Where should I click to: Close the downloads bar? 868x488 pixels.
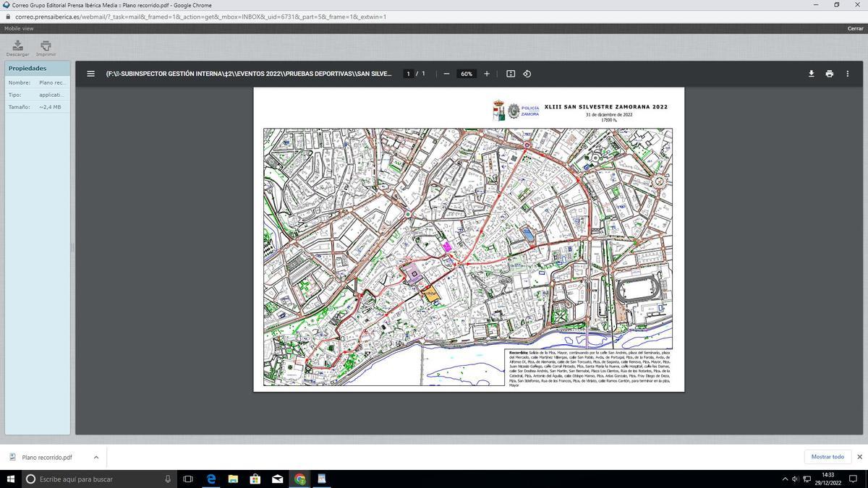coord(859,457)
